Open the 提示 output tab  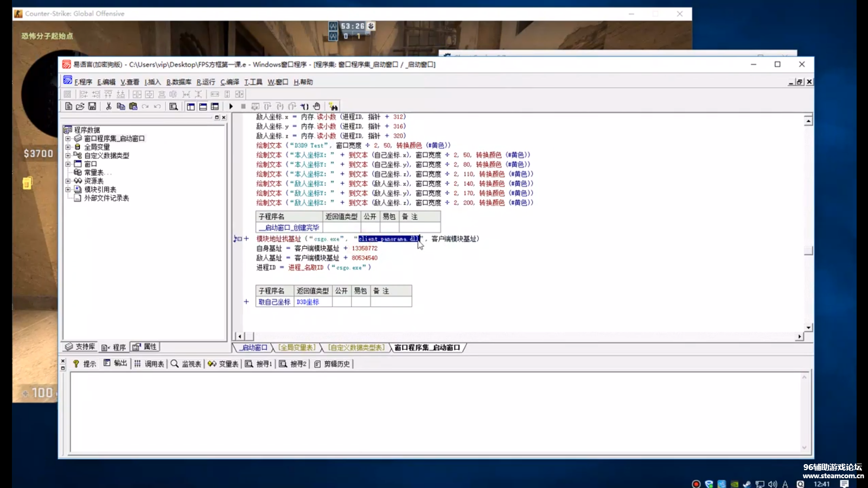pos(85,364)
